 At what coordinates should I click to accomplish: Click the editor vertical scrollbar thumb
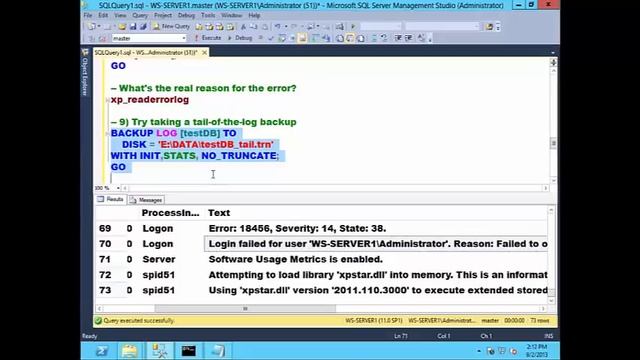tap(553, 143)
